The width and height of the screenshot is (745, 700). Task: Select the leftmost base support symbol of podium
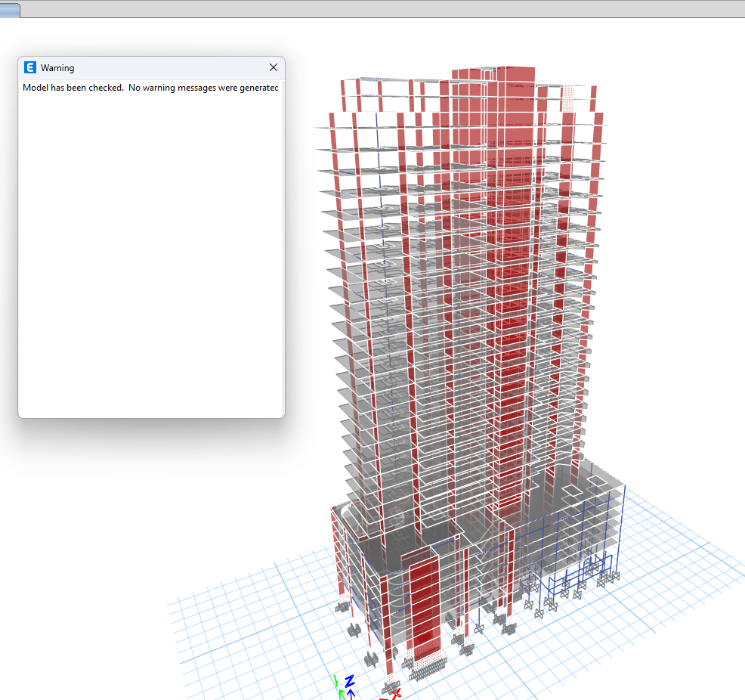[341, 607]
